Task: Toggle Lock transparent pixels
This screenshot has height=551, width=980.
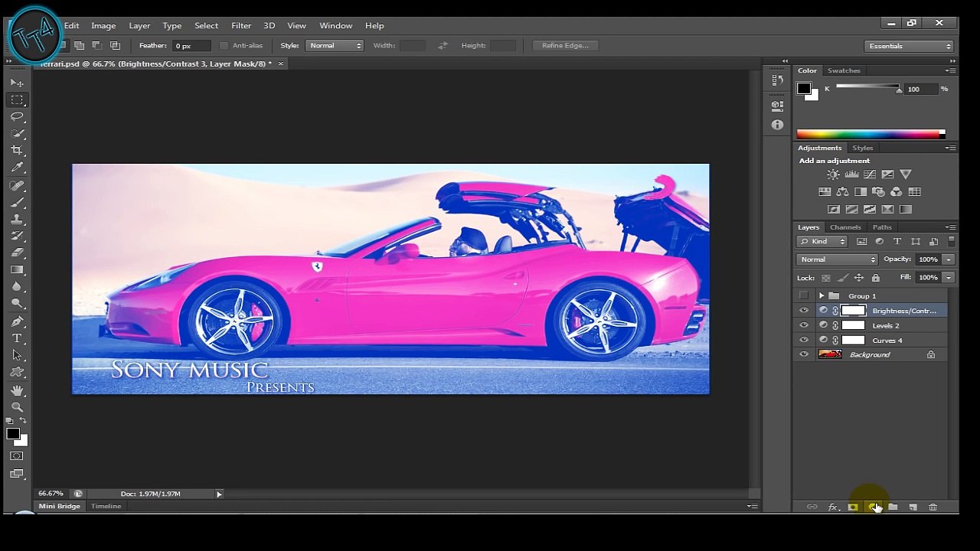Action: point(825,278)
